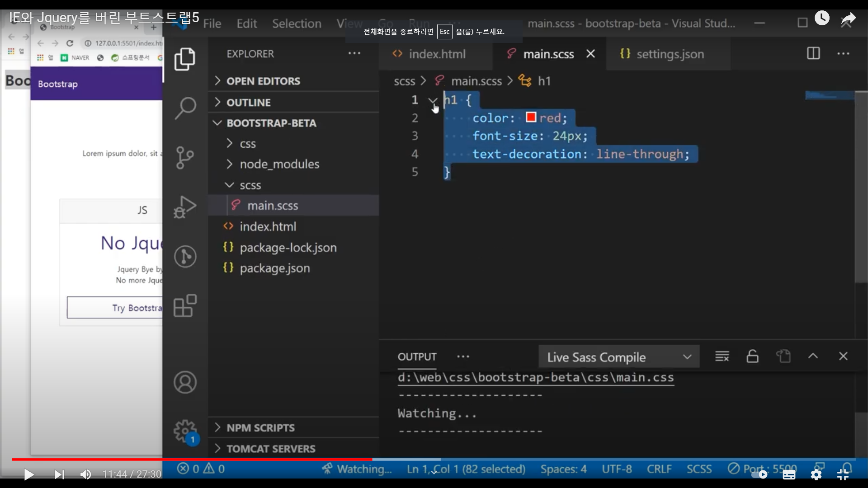Close the Output panel
Image resolution: width=868 pixels, height=488 pixels.
[x=843, y=357]
